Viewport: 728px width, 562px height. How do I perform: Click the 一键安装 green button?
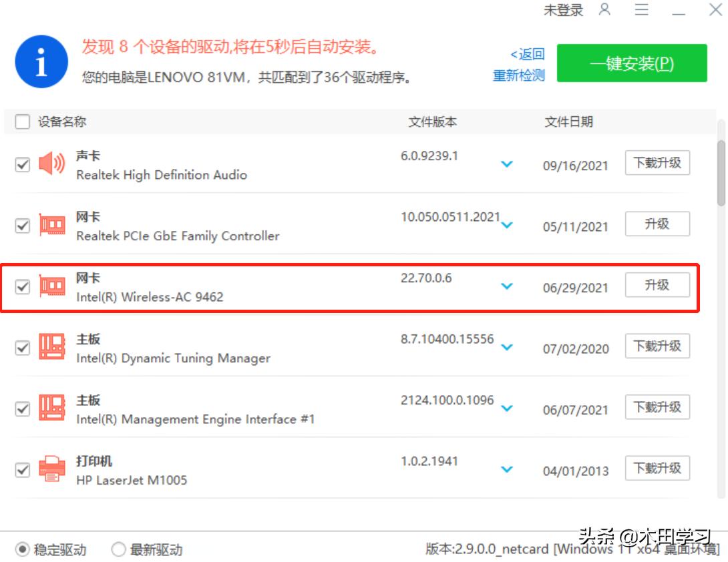tap(631, 62)
